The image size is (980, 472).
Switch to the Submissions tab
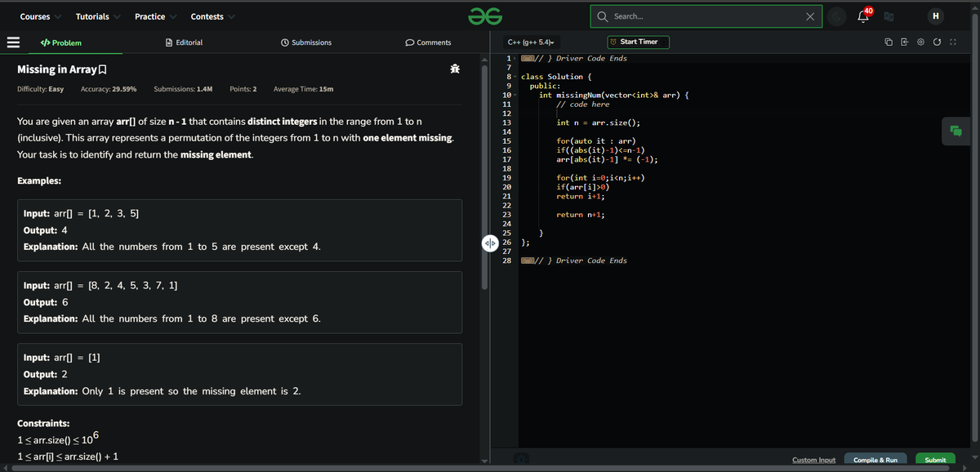tap(305, 42)
